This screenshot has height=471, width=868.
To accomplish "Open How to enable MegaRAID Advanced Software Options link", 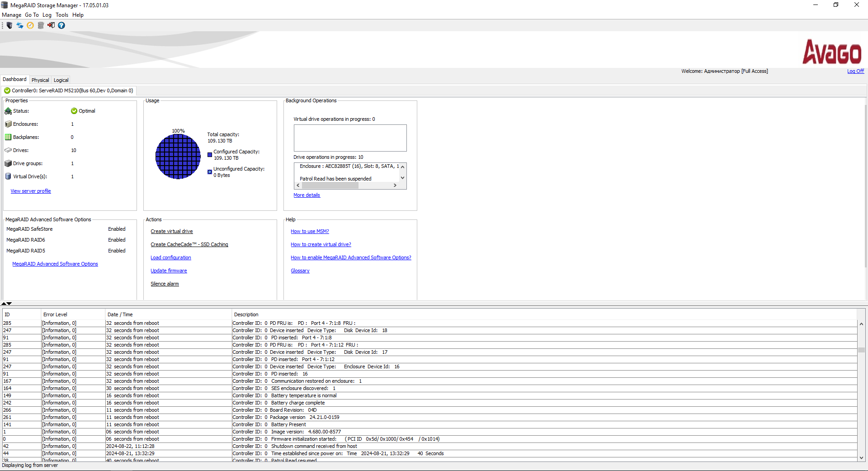I will click(x=351, y=257).
